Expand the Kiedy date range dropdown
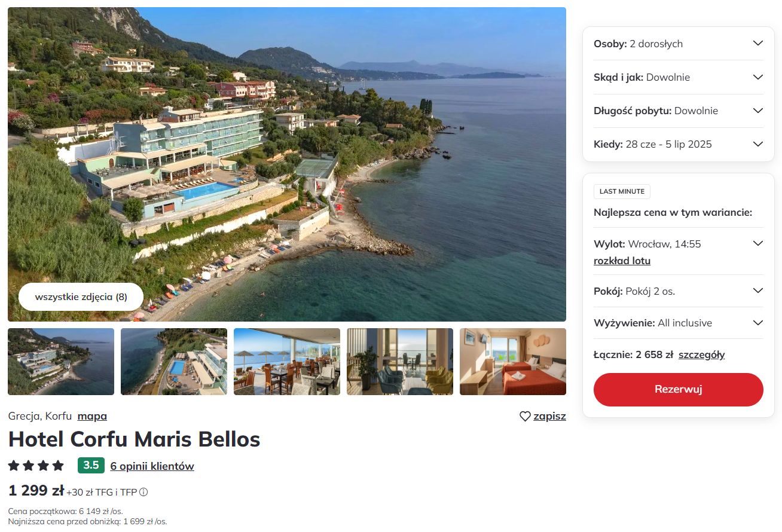Viewport: 782px width, 532px height. (679, 144)
